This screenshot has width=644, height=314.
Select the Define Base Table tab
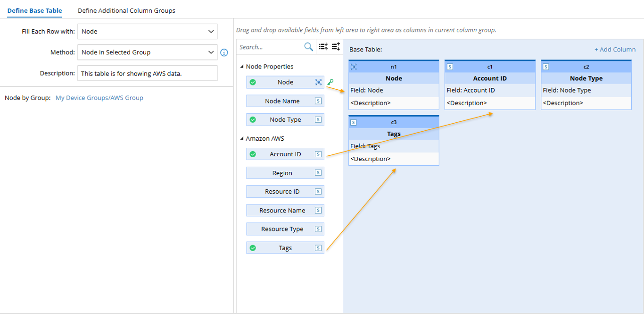click(34, 10)
